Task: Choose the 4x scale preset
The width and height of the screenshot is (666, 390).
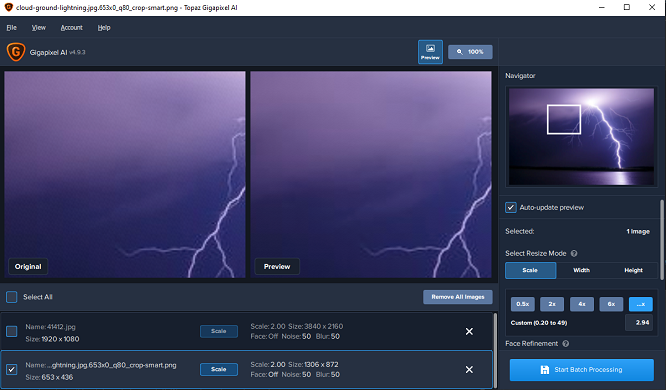Action: point(581,304)
